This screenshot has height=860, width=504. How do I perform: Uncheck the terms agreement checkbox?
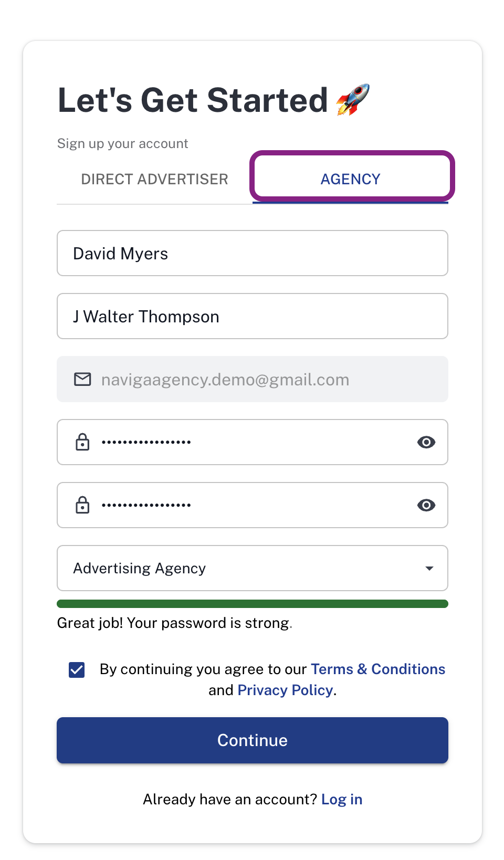(x=77, y=669)
